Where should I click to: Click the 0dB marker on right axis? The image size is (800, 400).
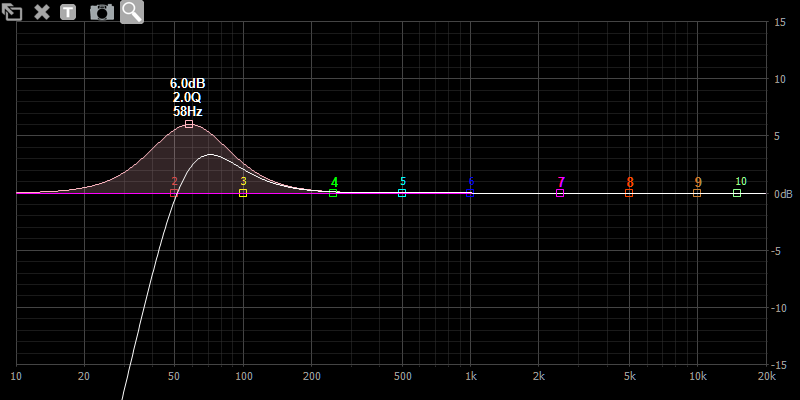point(784,194)
